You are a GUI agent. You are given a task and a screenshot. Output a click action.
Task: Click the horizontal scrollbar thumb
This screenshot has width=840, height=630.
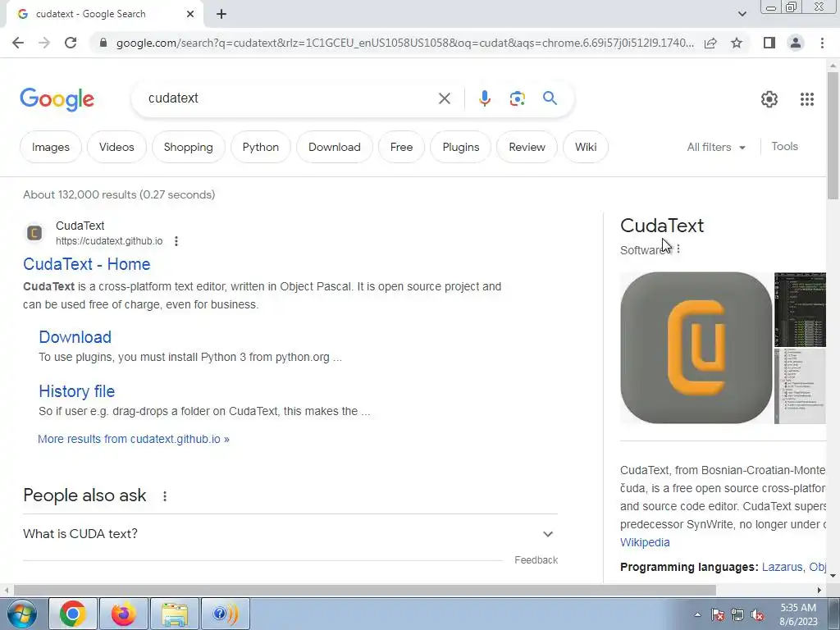[x=365, y=591]
